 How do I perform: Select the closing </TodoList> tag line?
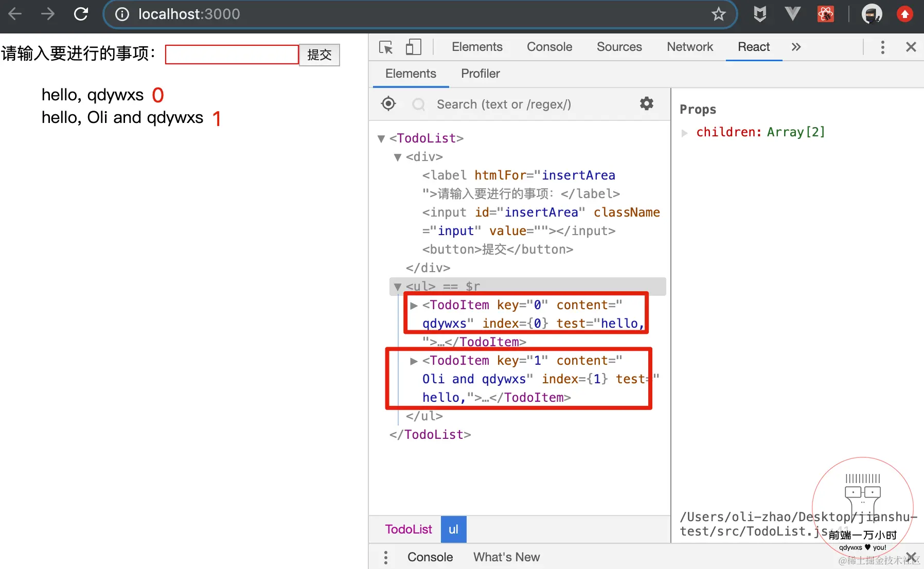[x=430, y=435]
